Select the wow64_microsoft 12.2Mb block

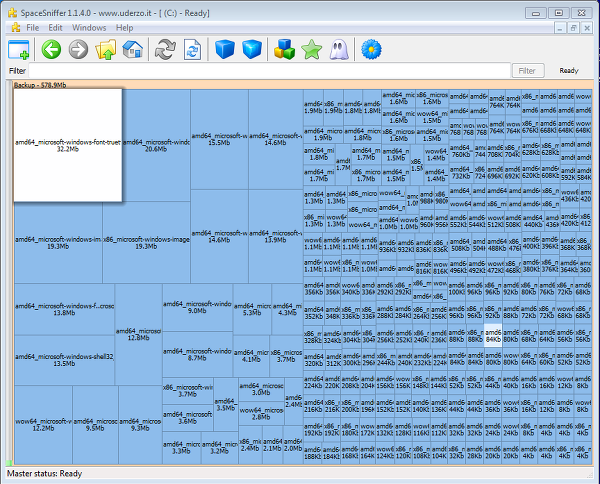pos(43,424)
